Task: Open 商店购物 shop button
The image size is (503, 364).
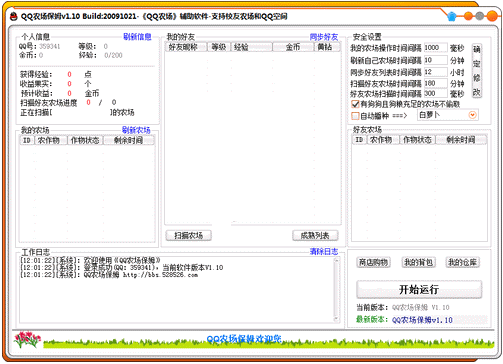Action: pyautogui.click(x=373, y=262)
